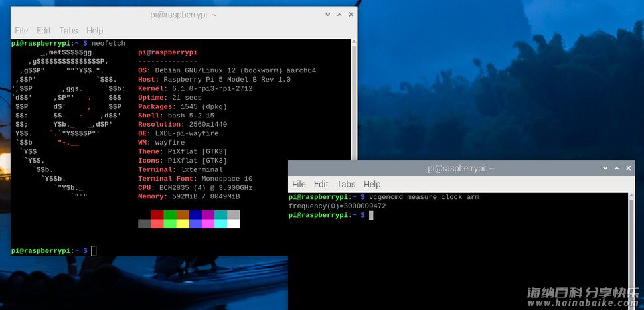The width and height of the screenshot is (644, 310).
Task: Click scrollbar up arrow in neofetch terminal
Action: [x=354, y=42]
